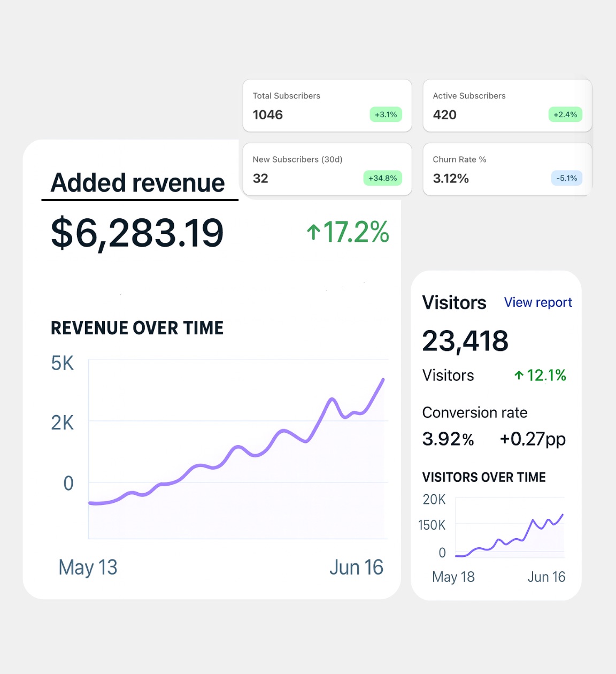Open the View report link
This screenshot has height=674, width=616.
[x=537, y=303]
